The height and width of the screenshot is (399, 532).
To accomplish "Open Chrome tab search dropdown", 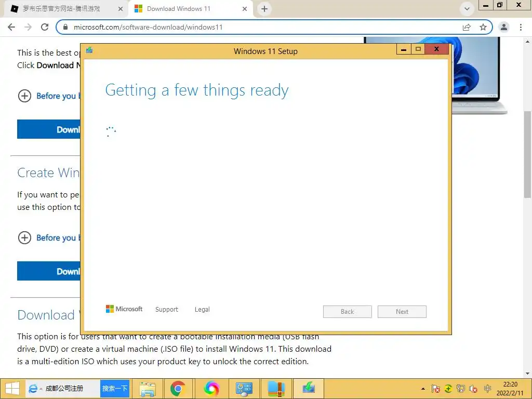I will (467, 9).
